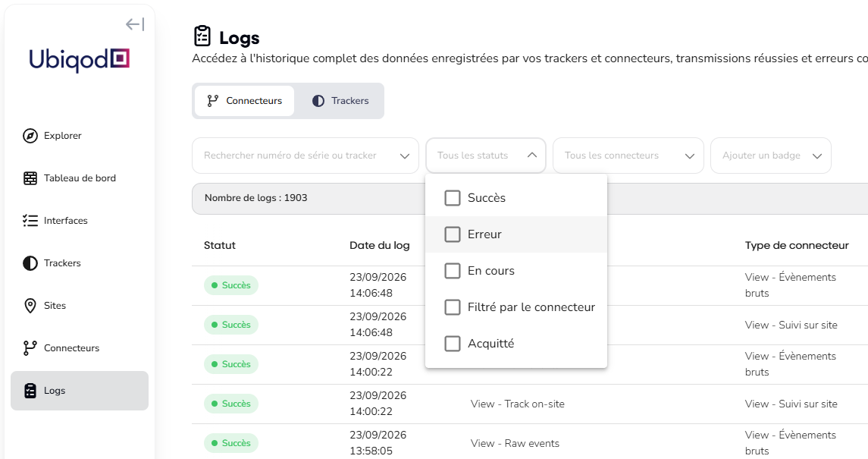The image size is (868, 459).
Task: Collapse the Tous les statuts dropdown
Action: tap(485, 156)
